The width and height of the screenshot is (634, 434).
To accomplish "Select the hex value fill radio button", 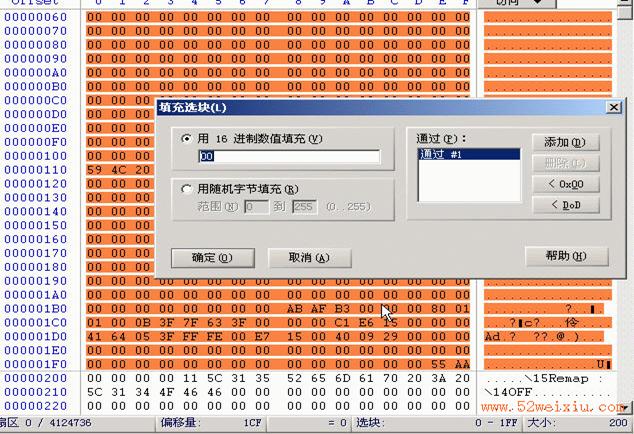I will coord(186,139).
